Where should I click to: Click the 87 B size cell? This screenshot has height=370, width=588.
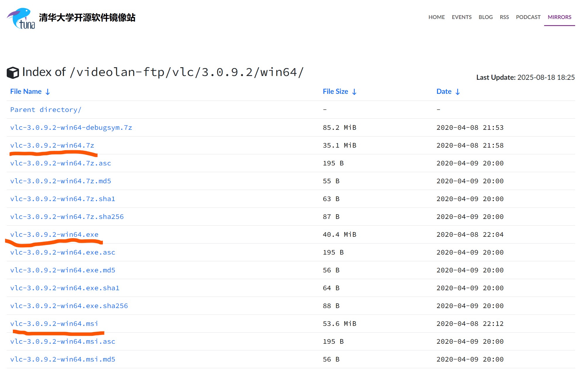tap(331, 217)
